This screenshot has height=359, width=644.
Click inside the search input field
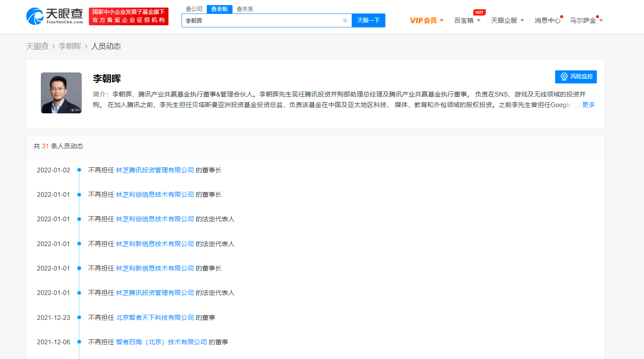(261, 20)
